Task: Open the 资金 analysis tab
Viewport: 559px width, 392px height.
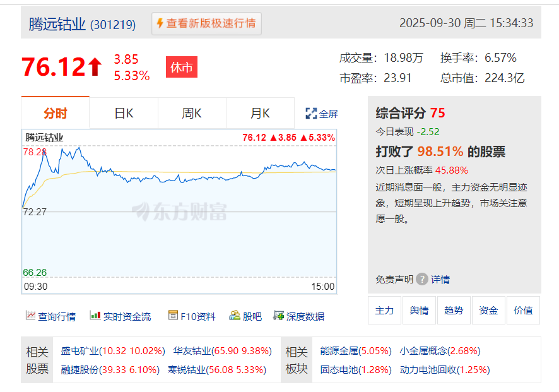Action: tap(488, 311)
